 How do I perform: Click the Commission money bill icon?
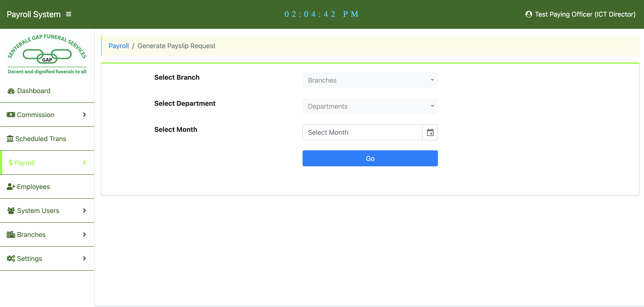click(x=11, y=115)
